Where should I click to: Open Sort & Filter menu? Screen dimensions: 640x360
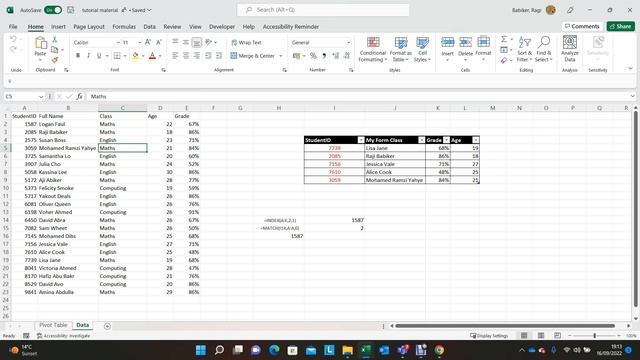click(x=524, y=49)
